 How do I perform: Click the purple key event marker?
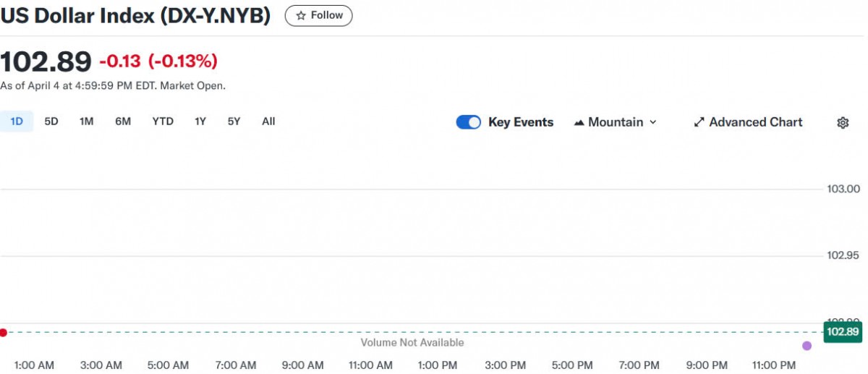click(x=807, y=346)
